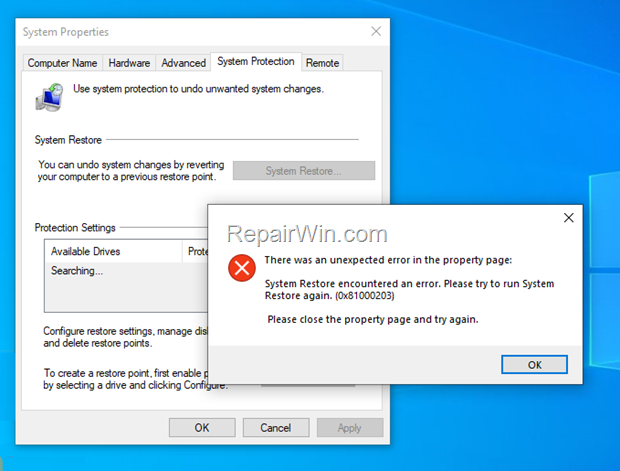Click 'Please close the property page' text

[x=373, y=319]
